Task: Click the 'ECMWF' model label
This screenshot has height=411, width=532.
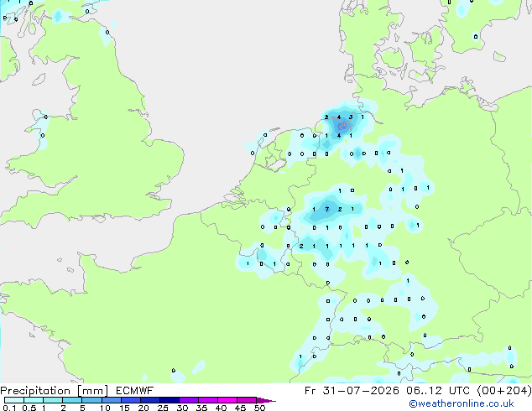Action: click(134, 391)
